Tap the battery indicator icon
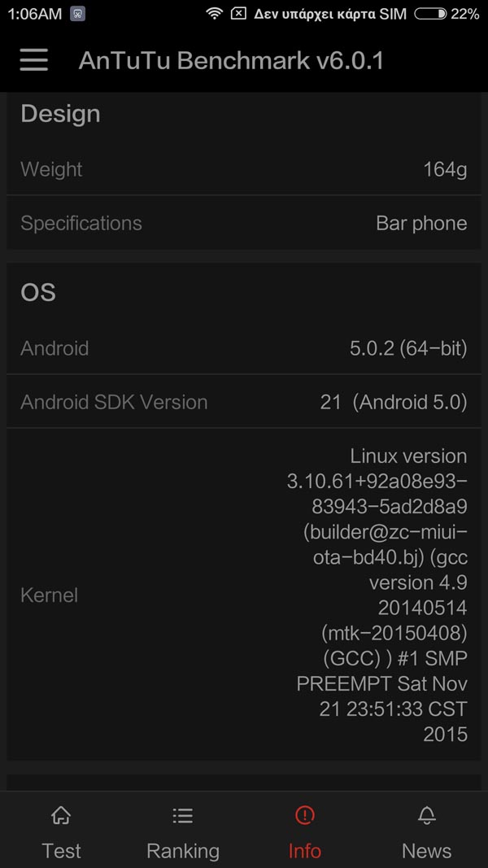Image resolution: width=488 pixels, height=868 pixels. click(430, 13)
